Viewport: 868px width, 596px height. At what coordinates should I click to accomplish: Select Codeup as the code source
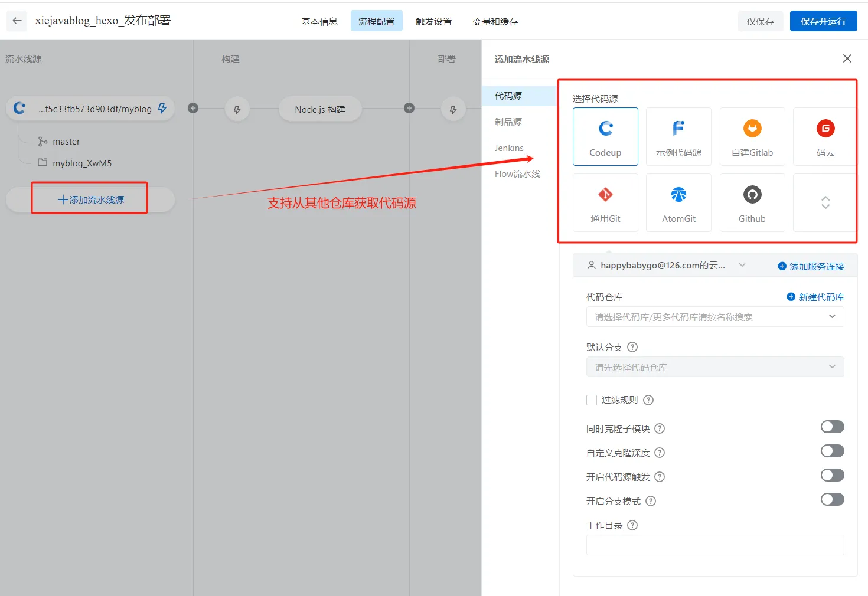605,136
